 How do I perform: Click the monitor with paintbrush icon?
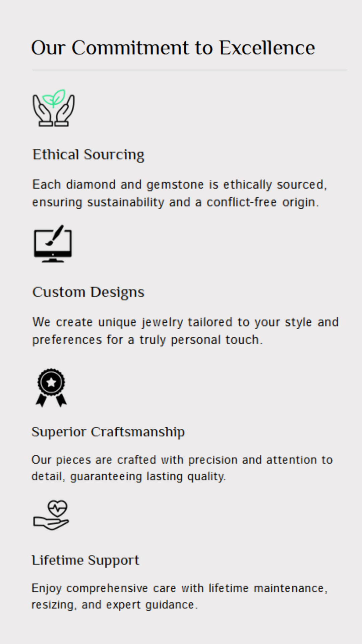coord(53,244)
